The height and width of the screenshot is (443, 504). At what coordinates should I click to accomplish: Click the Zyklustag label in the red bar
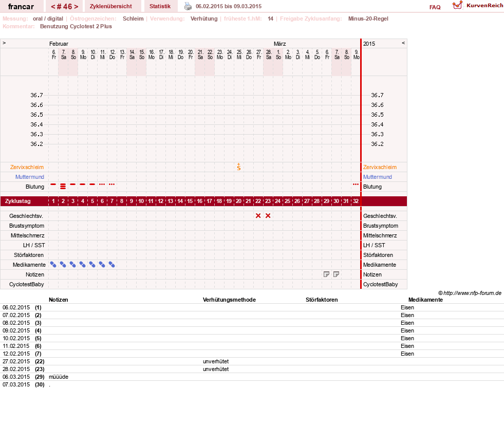[18, 201]
